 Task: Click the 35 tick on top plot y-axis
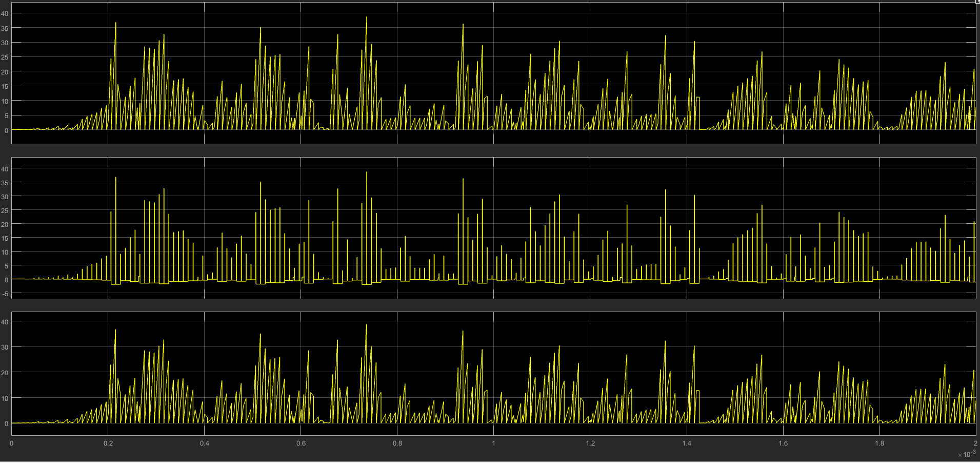tap(5, 28)
